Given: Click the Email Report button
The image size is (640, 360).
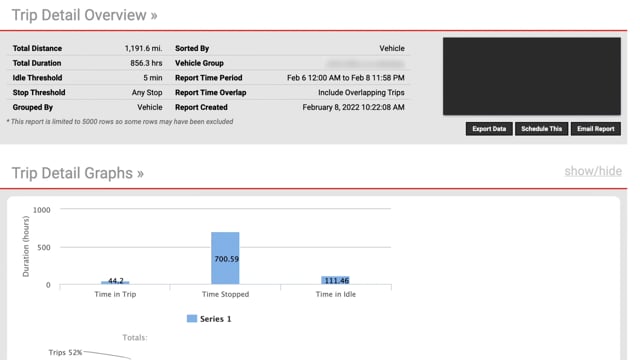Looking at the screenshot, I should (x=596, y=129).
